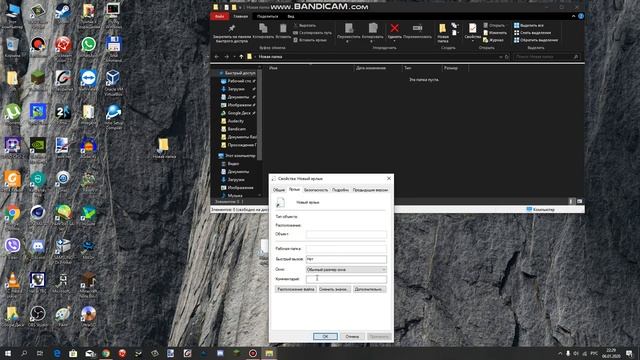Click Отмена cancel button

(x=352, y=336)
